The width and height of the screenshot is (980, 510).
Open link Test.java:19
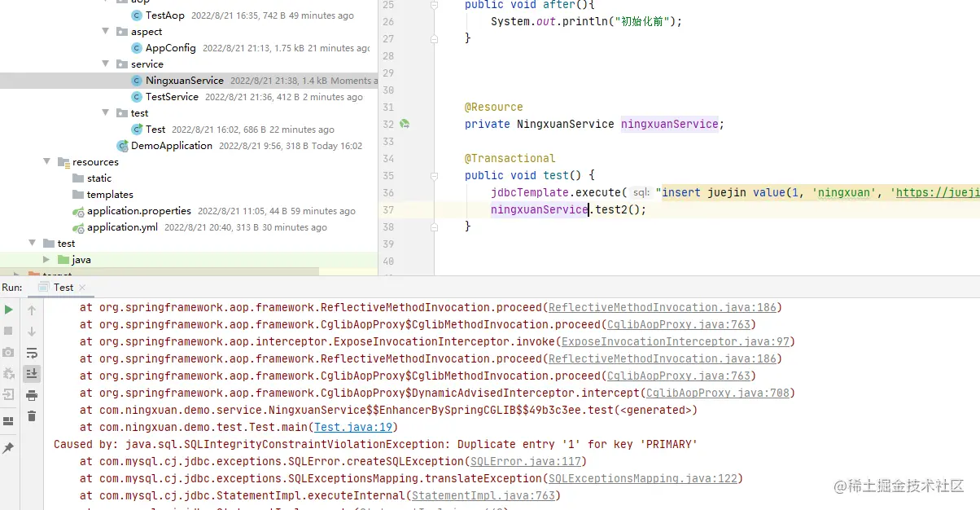353,427
